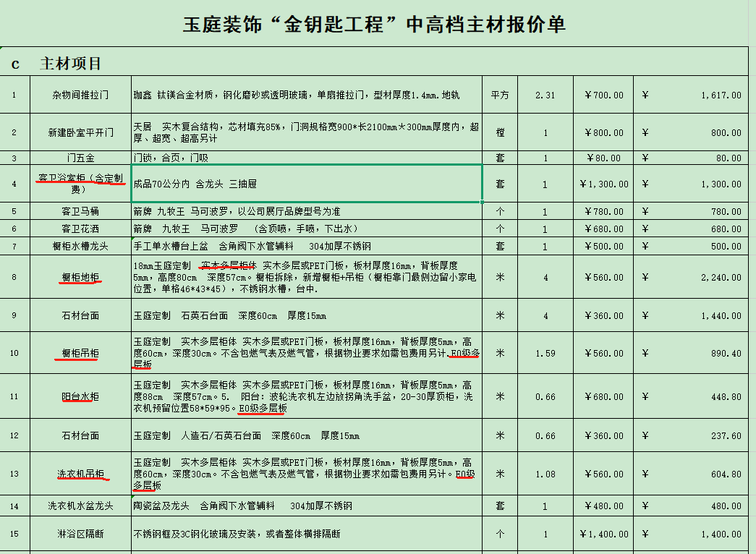Click the 淋浴区隔断 item name cell
The width and height of the screenshot is (756, 554).
coord(80,534)
